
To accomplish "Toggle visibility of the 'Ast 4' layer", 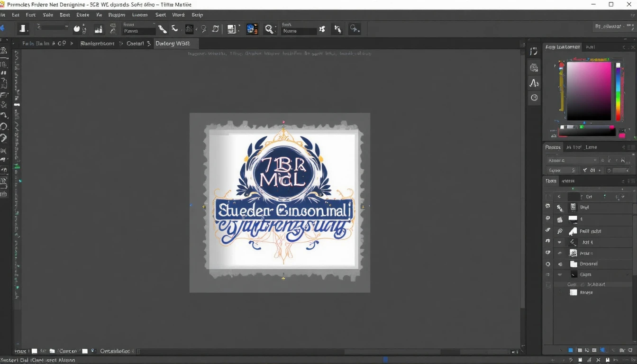I will click(x=548, y=242).
